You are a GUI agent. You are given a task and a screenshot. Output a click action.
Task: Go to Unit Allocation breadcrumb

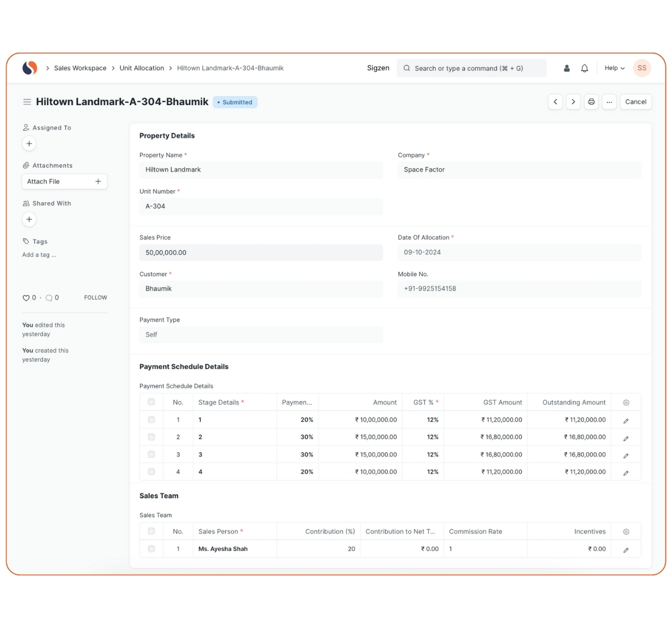coord(142,68)
